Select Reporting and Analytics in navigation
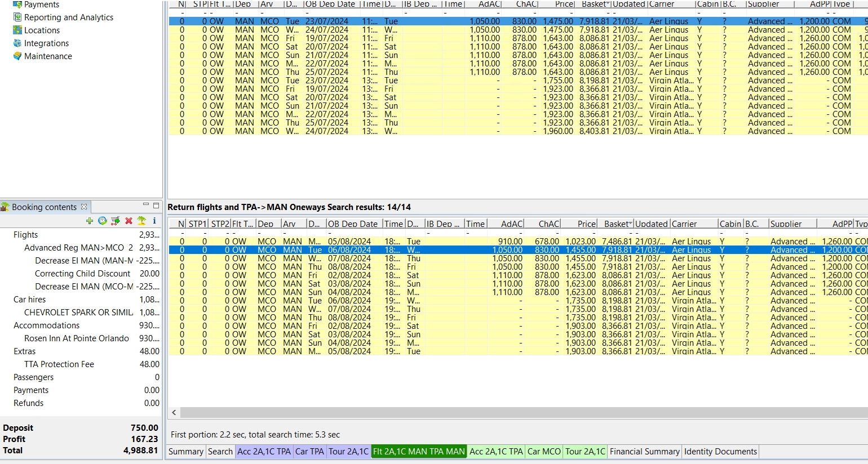 pyautogui.click(x=68, y=17)
